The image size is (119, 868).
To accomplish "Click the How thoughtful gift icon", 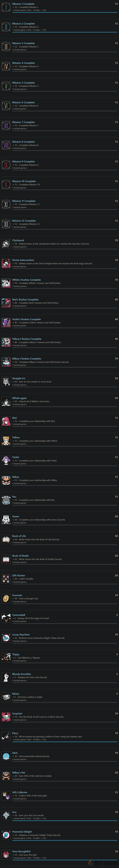I will pyautogui.click(x=6, y=855).
